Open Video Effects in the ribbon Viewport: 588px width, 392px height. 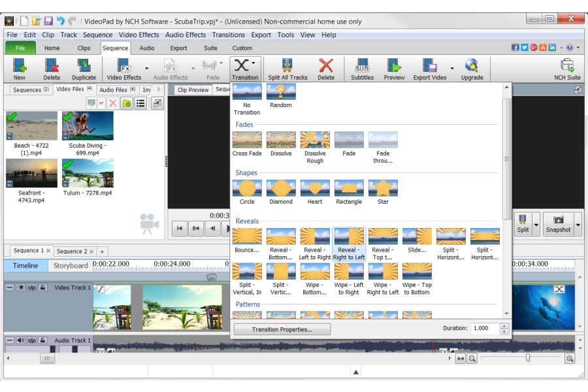tap(123, 69)
